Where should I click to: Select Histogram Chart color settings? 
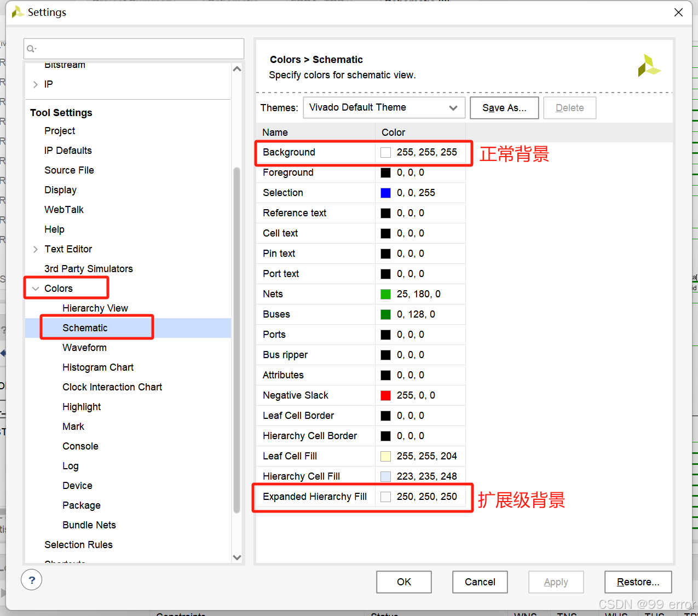(98, 367)
